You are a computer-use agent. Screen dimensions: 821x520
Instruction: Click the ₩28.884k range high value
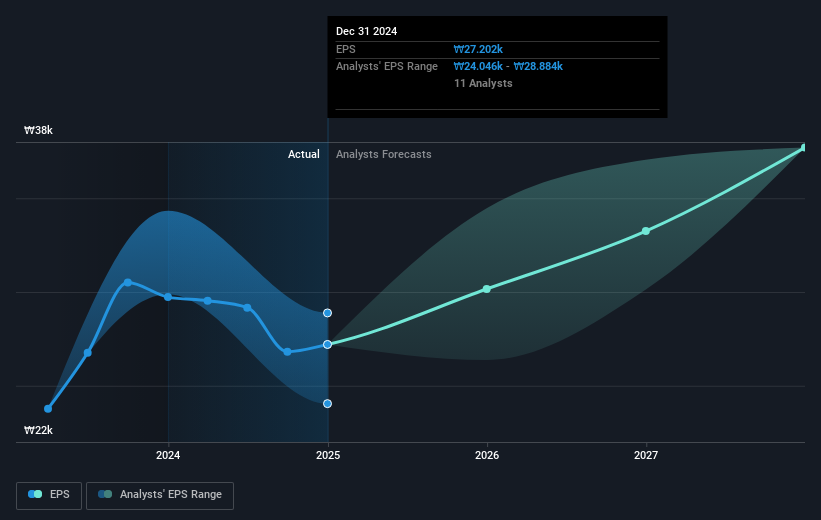tap(538, 66)
